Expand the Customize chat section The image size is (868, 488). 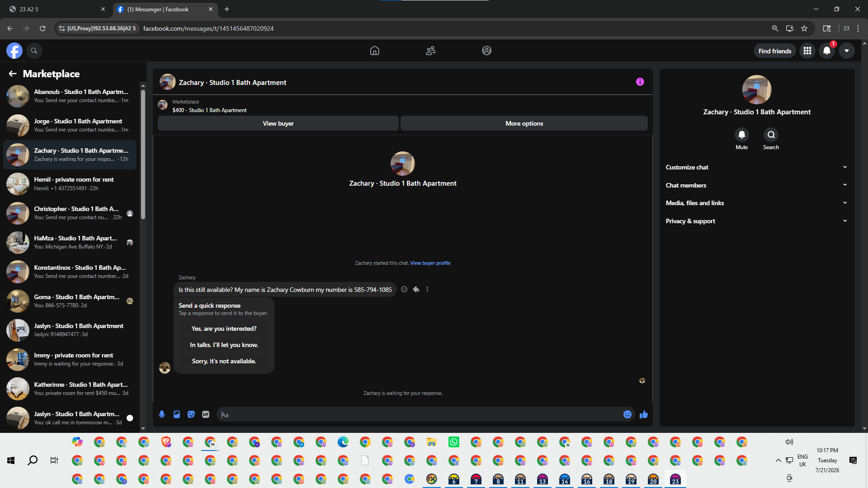(756, 167)
